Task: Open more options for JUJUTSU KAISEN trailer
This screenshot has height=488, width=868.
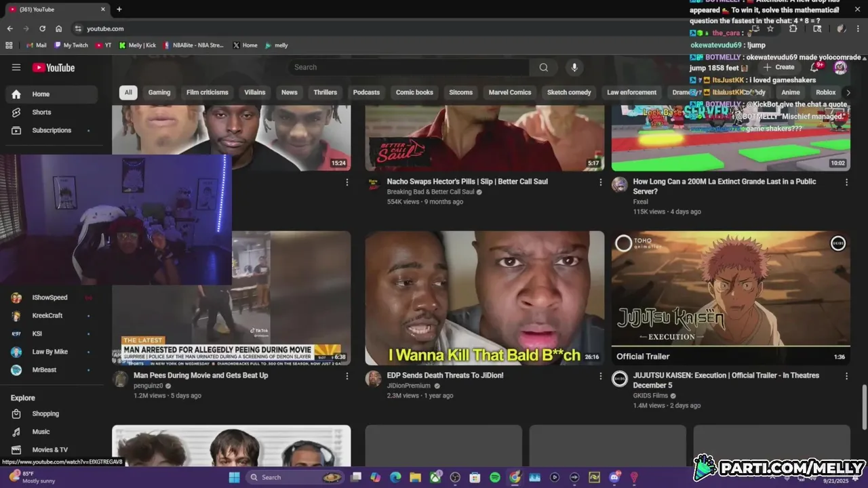Action: click(846, 376)
